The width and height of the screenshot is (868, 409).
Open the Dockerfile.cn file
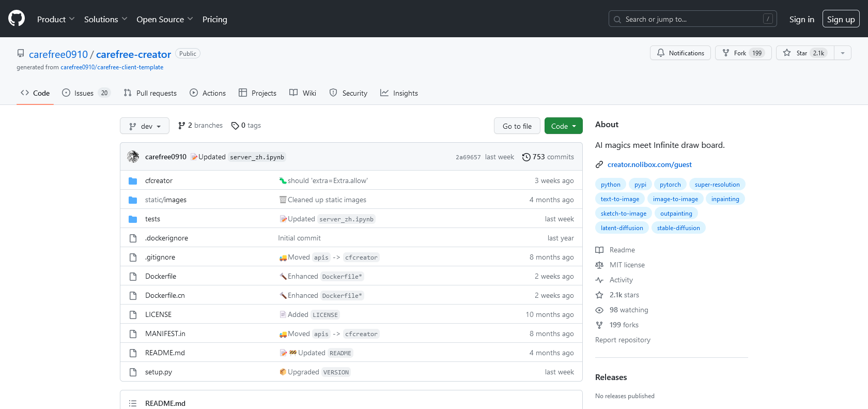(165, 295)
